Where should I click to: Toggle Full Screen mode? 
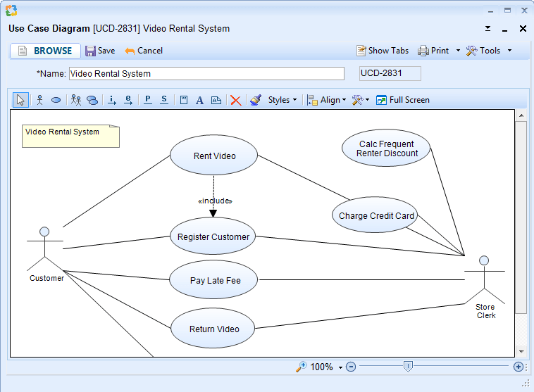point(402,100)
